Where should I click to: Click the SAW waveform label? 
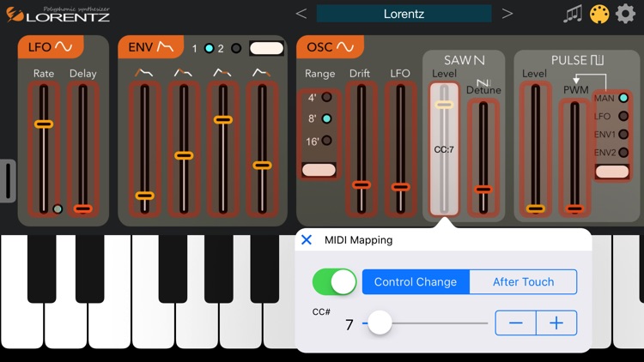click(464, 60)
